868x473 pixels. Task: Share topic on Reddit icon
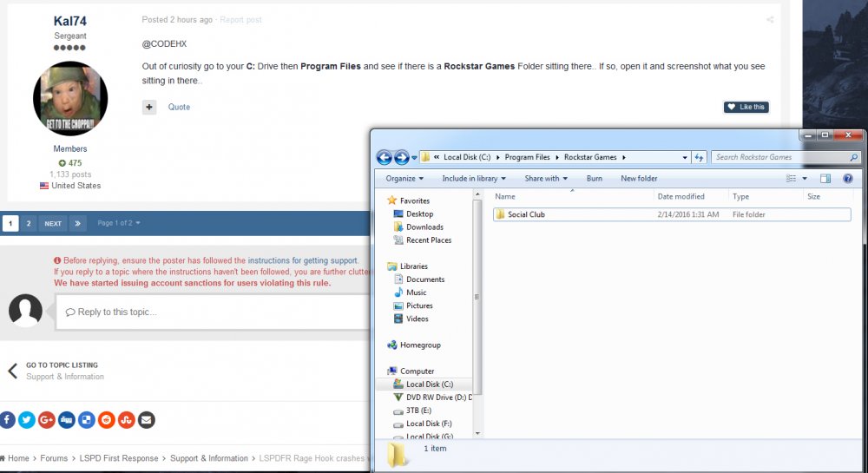[106, 420]
